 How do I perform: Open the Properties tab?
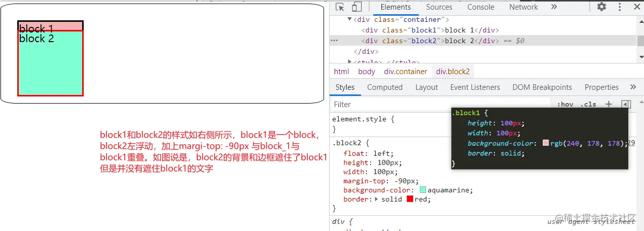[x=601, y=87]
